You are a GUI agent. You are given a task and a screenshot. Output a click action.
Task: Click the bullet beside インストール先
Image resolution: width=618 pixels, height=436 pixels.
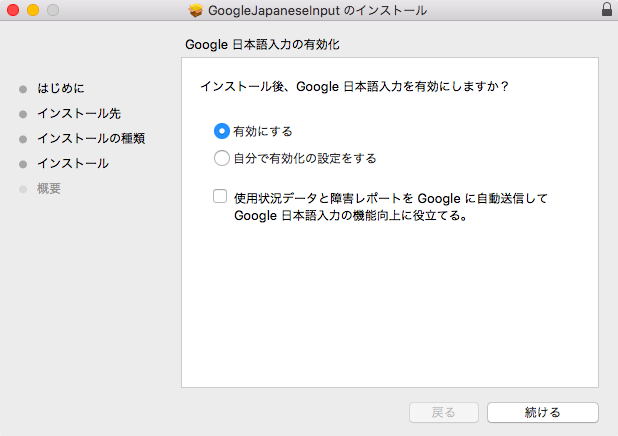(x=23, y=114)
